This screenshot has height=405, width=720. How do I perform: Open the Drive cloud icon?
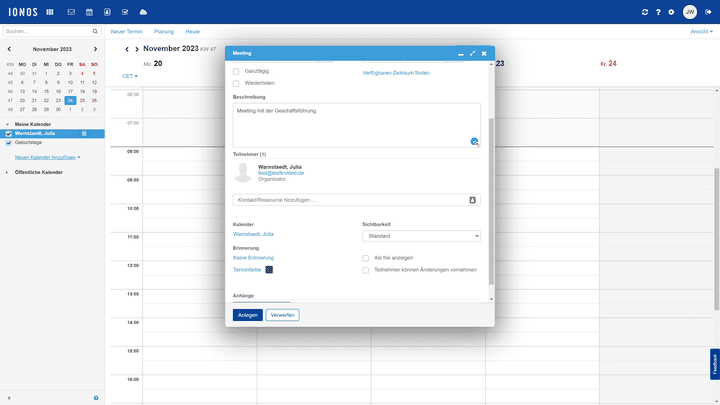(x=143, y=12)
